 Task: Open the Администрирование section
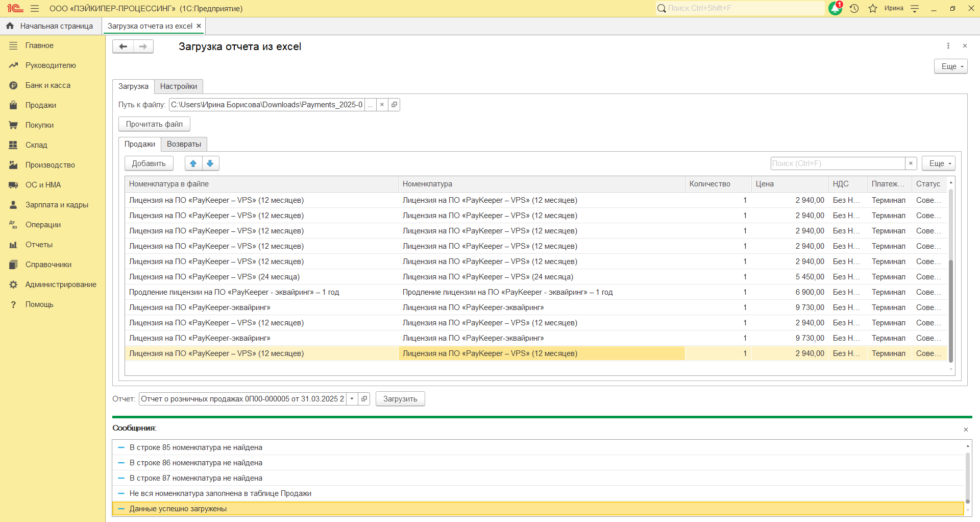tap(61, 284)
